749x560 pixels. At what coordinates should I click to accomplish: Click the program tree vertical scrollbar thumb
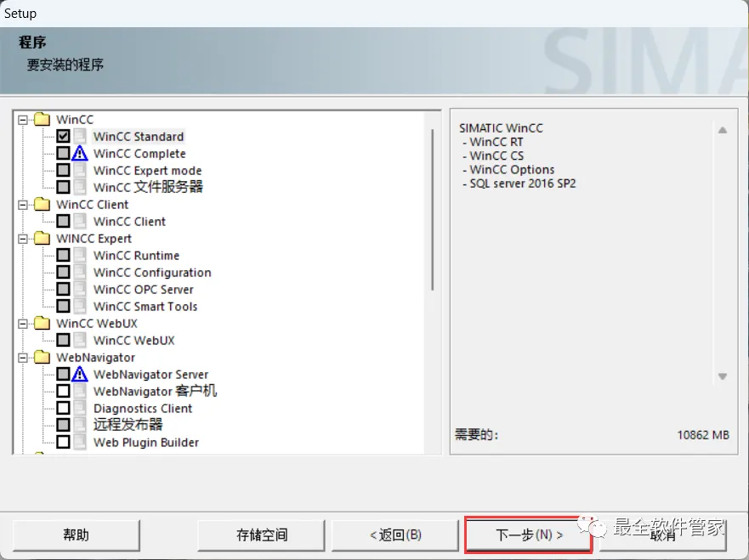click(432, 209)
